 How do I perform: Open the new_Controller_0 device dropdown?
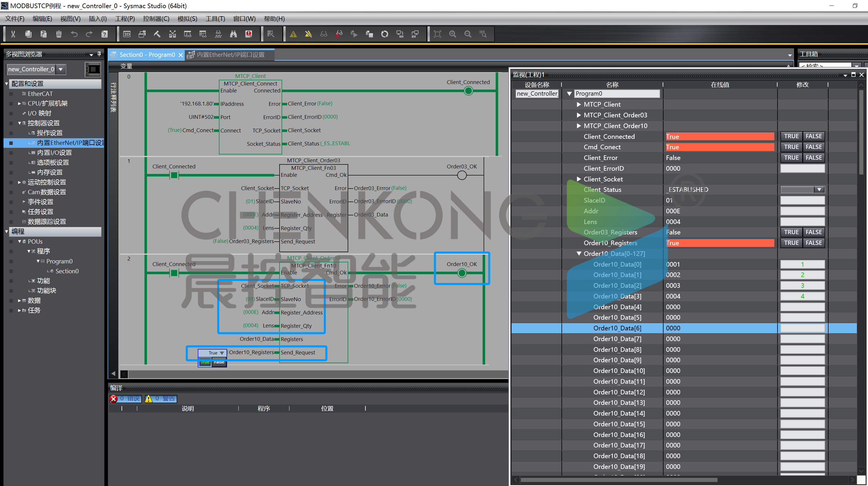point(61,69)
